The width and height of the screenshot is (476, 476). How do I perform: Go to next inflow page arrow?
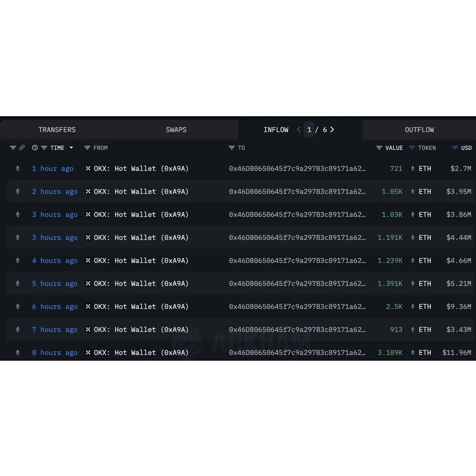(332, 130)
